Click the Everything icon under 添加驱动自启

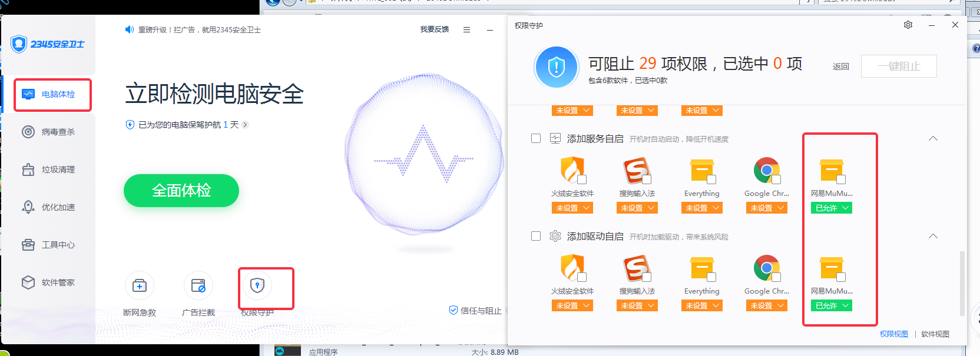(701, 268)
